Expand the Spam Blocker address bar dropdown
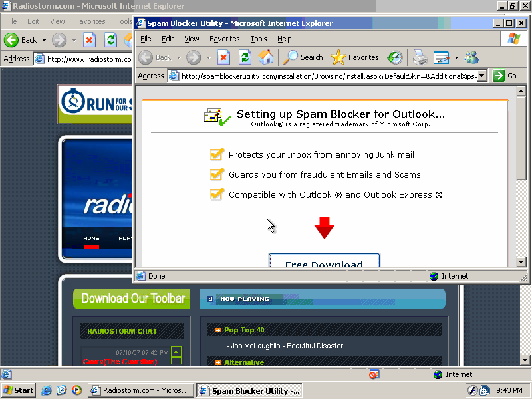Viewport: 532px width, 399px height. coord(481,76)
